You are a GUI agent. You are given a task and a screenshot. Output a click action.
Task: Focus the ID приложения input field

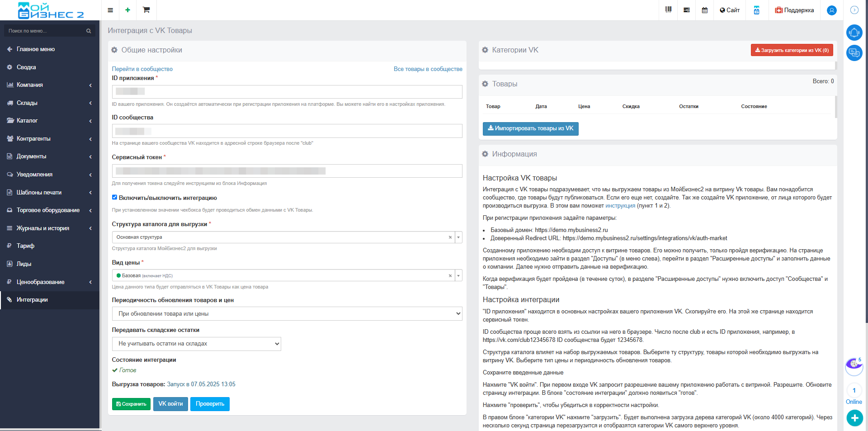287,92
